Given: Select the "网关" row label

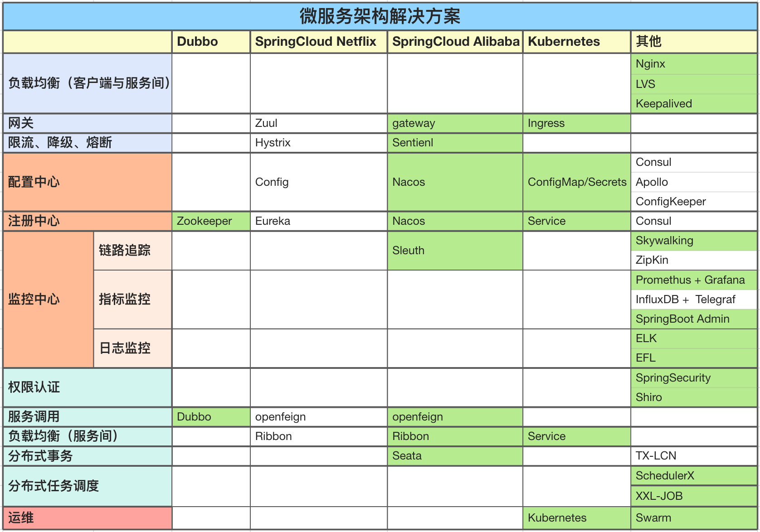Looking at the screenshot, I should click(88, 123).
